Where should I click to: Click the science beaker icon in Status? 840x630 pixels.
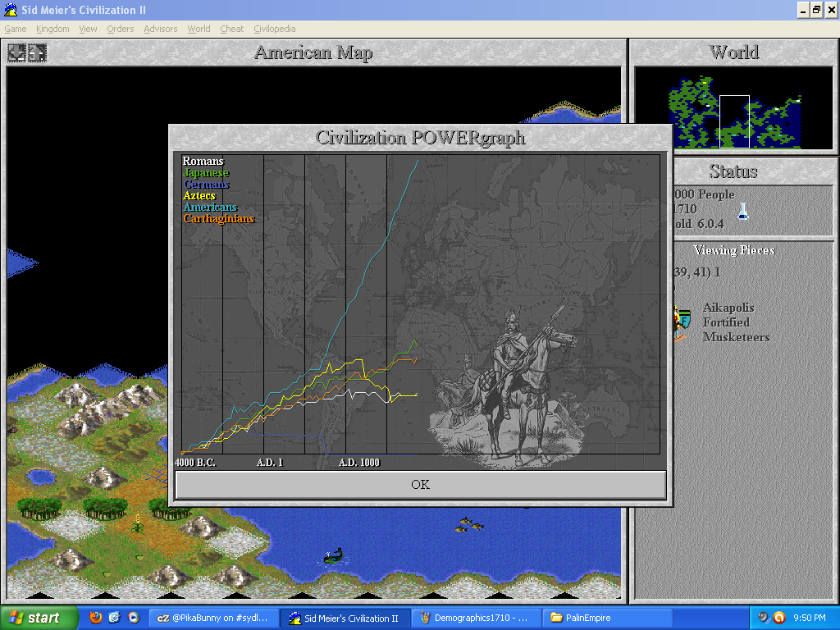tap(743, 211)
